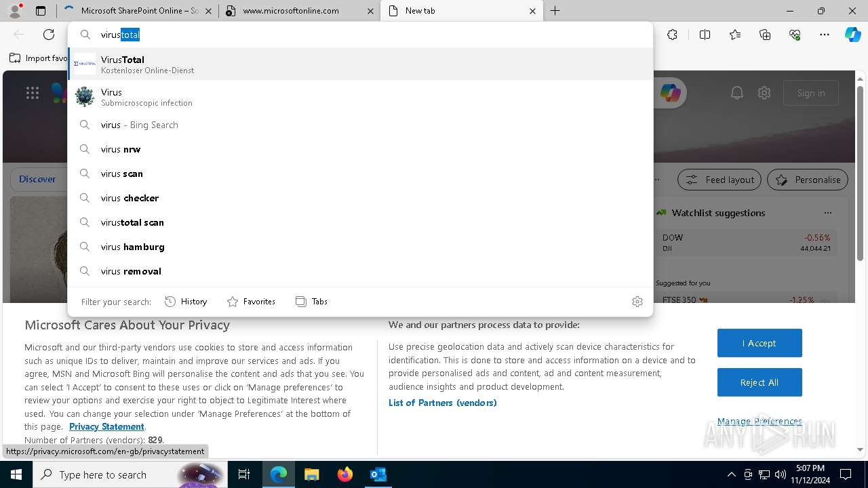This screenshot has width=868, height=488.
Task: Filter search by Tabs
Action: (311, 302)
